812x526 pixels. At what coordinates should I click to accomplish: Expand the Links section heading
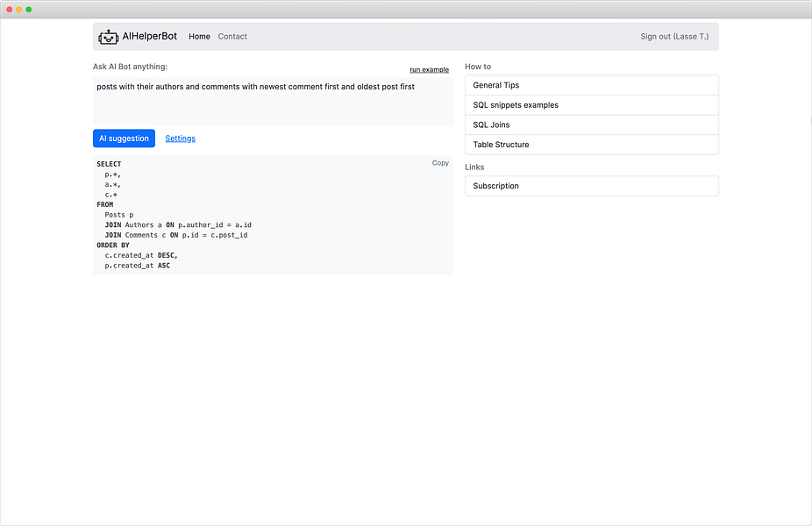click(x=474, y=167)
